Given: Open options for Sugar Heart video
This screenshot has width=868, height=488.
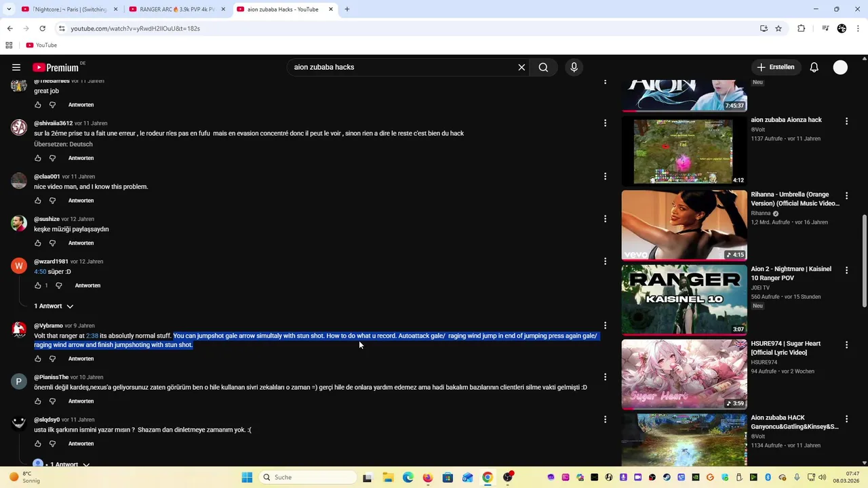Looking at the screenshot, I should 846,344.
